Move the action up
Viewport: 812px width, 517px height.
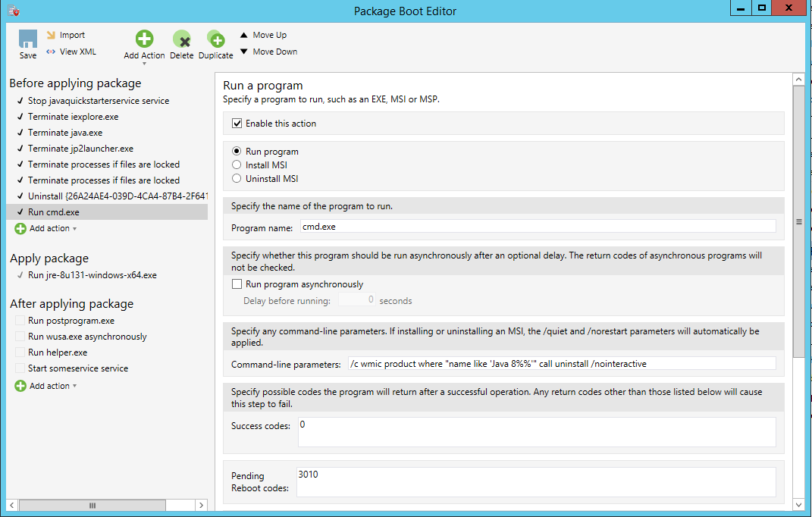[x=263, y=35]
